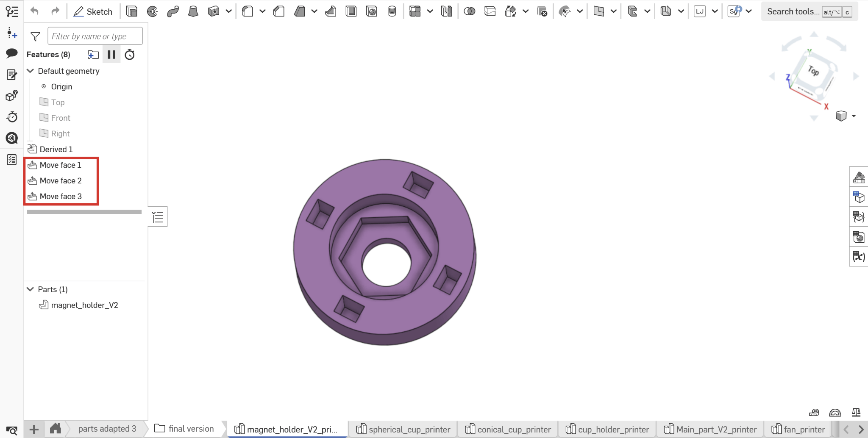The image size is (868, 438).
Task: Toggle the feature list filter icon
Action: (x=35, y=37)
